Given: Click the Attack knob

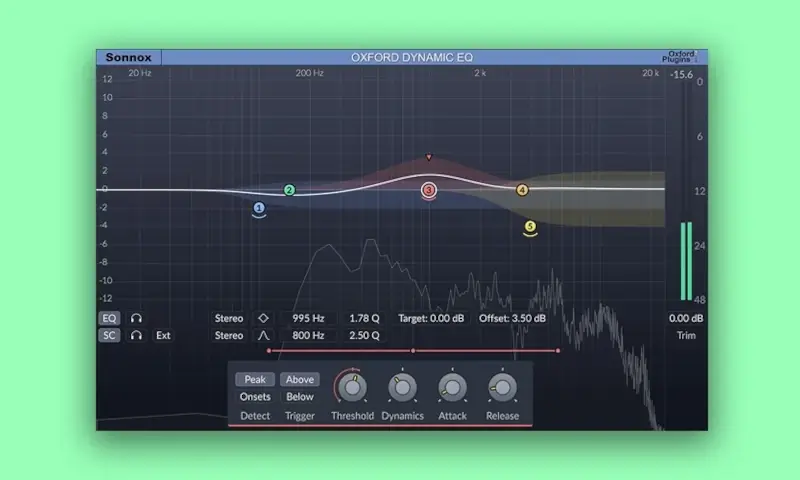Looking at the screenshot, I should pyautogui.click(x=452, y=388).
